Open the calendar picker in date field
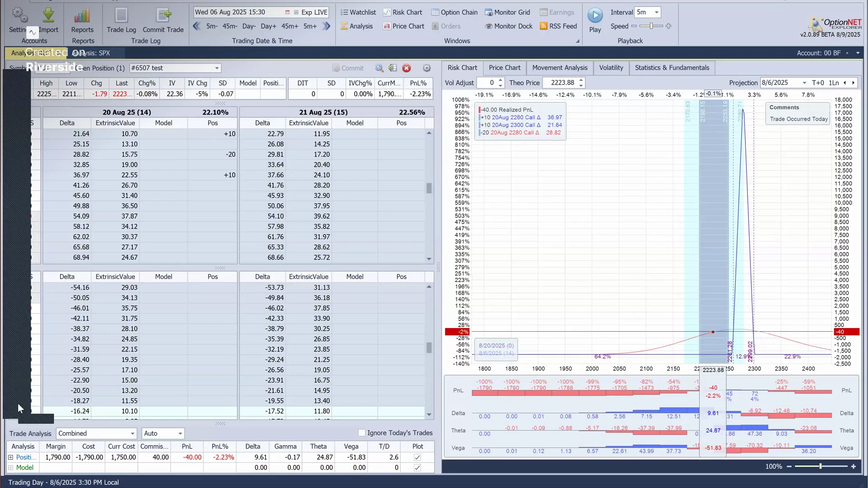The image size is (868, 488). click(x=287, y=12)
